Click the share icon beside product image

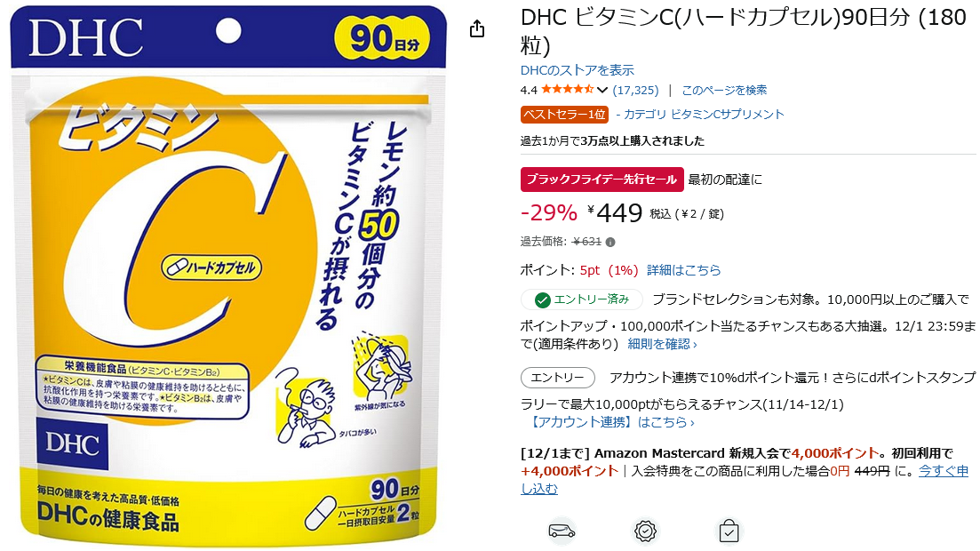(x=477, y=28)
